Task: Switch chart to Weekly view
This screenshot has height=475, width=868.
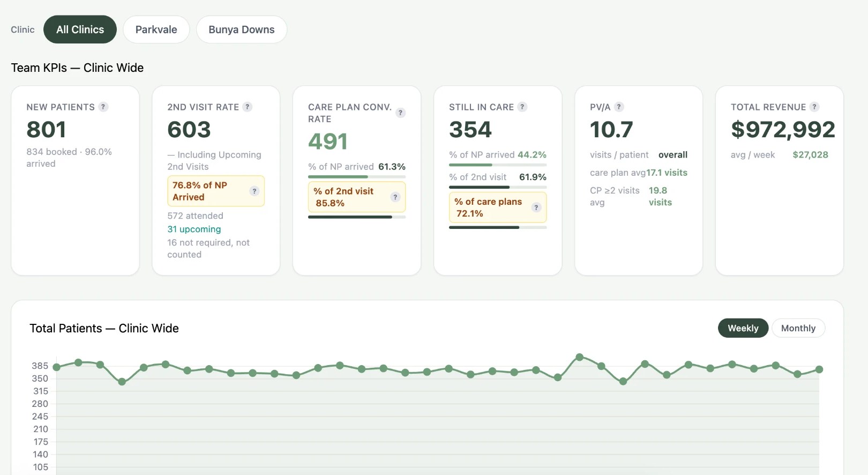Action: [x=743, y=328]
